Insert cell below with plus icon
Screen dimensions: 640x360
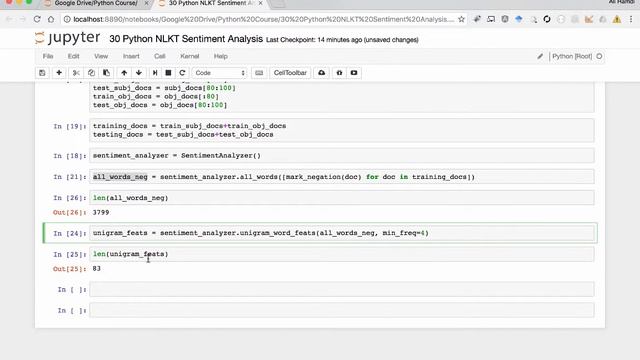pyautogui.click(x=59, y=73)
